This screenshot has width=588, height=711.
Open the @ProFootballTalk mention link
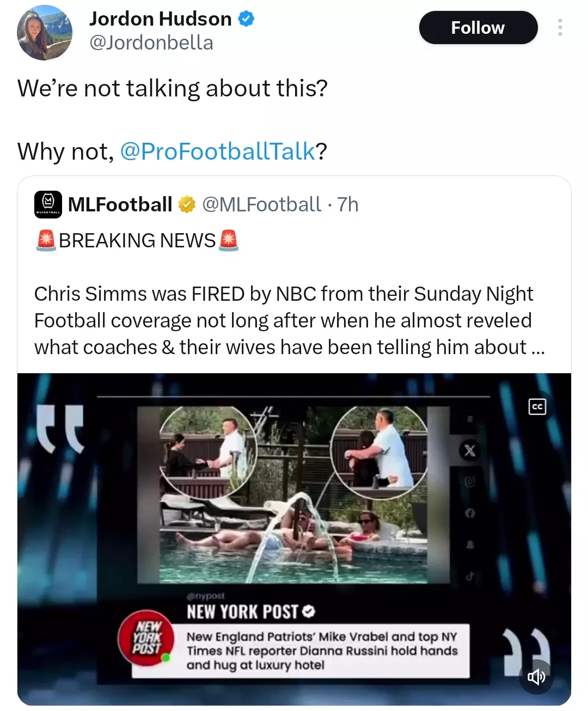click(217, 151)
